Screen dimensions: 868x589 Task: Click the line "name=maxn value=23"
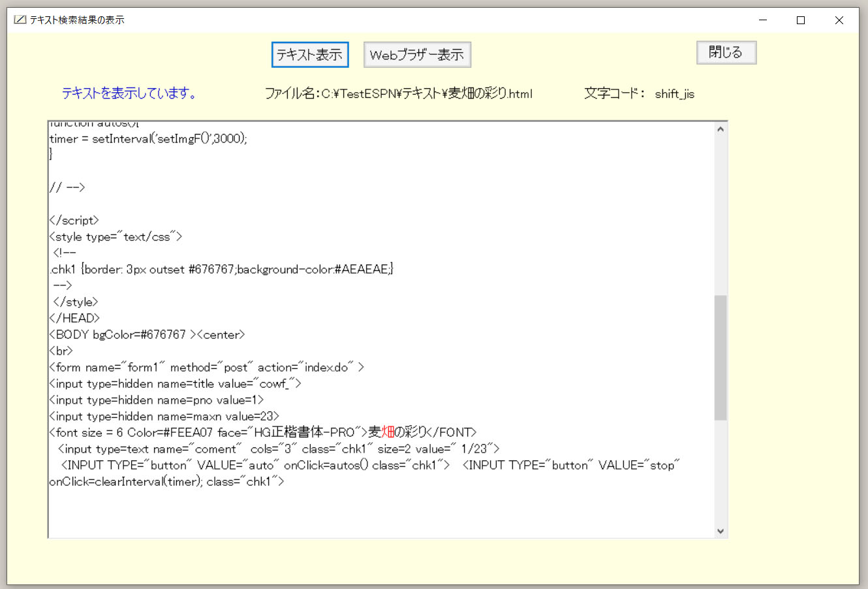(164, 416)
